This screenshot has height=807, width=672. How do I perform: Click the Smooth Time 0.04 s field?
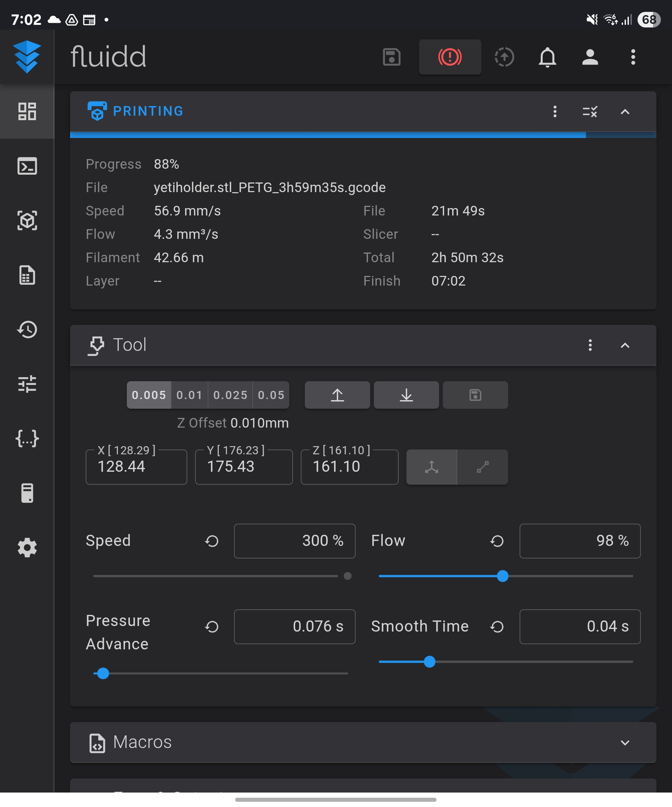580,627
